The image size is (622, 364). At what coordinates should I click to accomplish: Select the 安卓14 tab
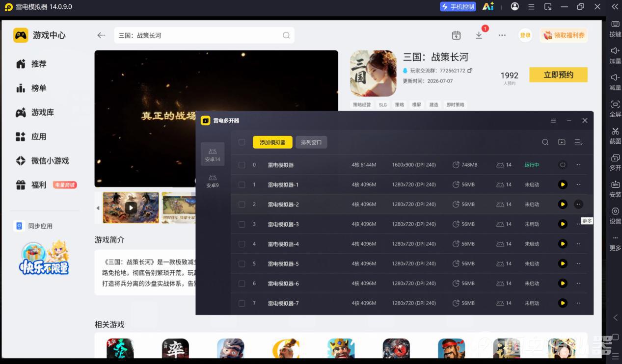click(x=213, y=154)
